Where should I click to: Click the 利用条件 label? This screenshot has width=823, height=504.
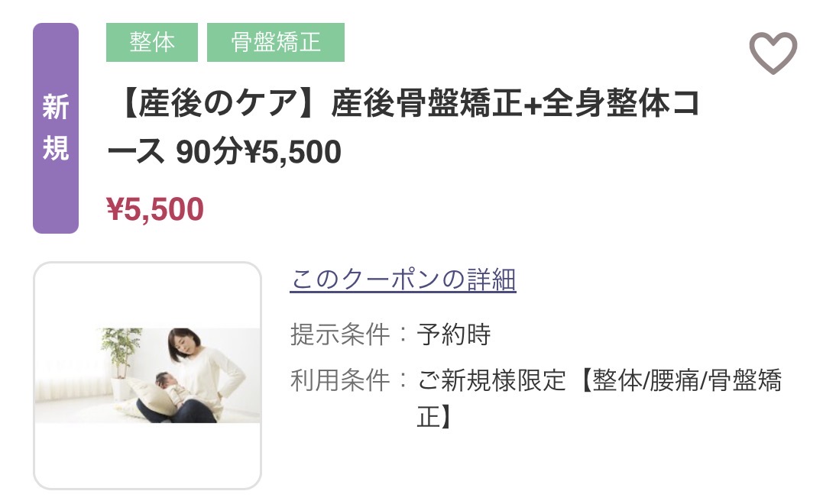(x=340, y=380)
